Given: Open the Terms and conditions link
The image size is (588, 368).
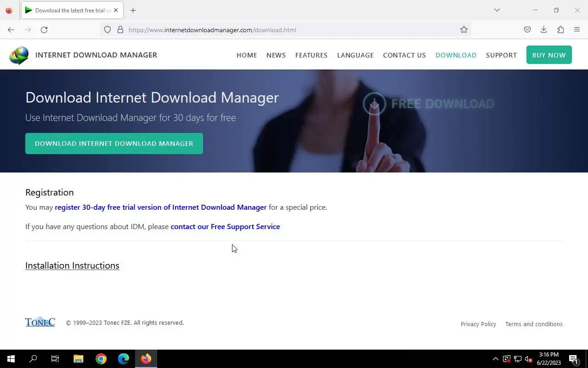Looking at the screenshot, I should click(534, 324).
